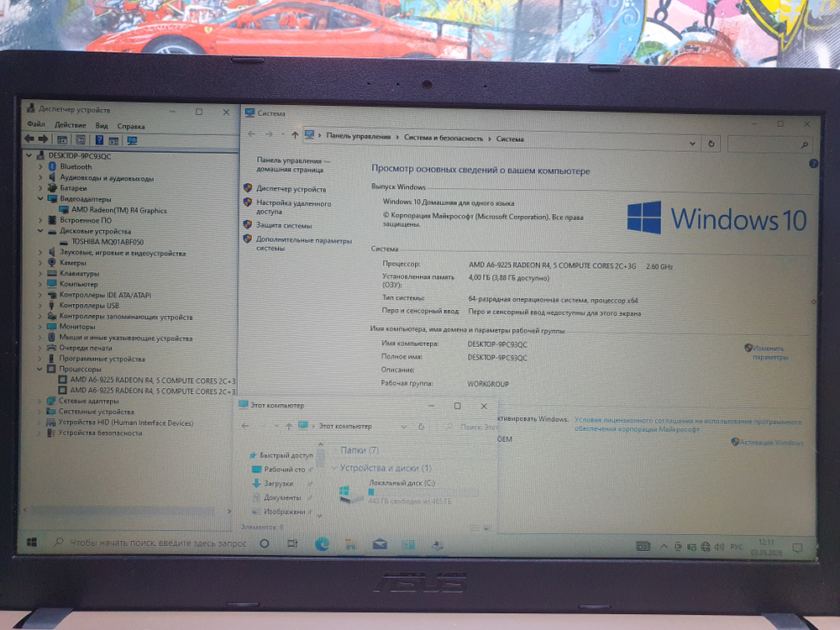Click the action pane toolbar icon after Help
The width and height of the screenshot is (840, 630).
coord(113,141)
